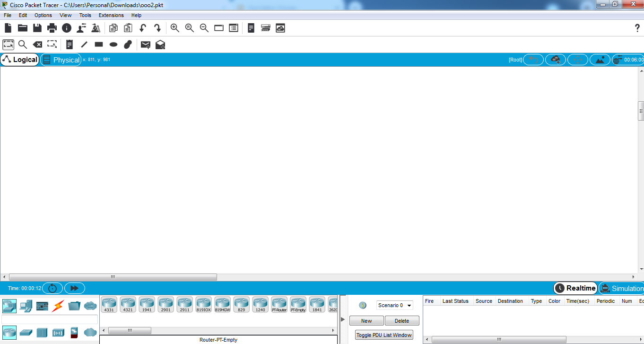Click the Delete scenario button

click(402, 321)
